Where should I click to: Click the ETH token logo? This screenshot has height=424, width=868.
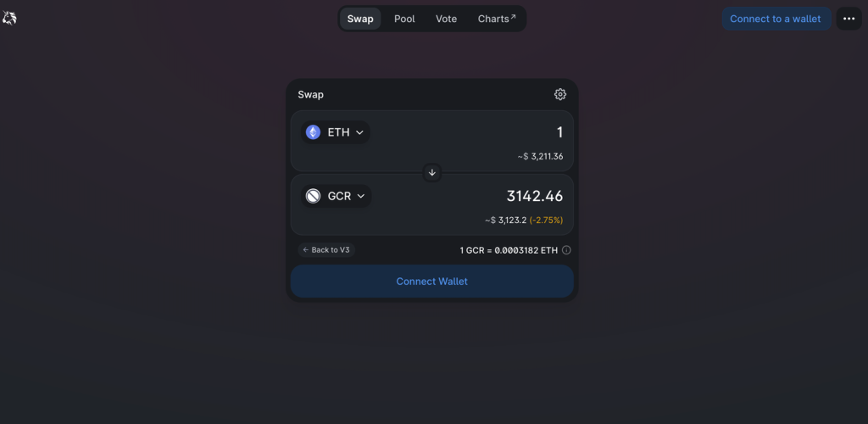(314, 132)
